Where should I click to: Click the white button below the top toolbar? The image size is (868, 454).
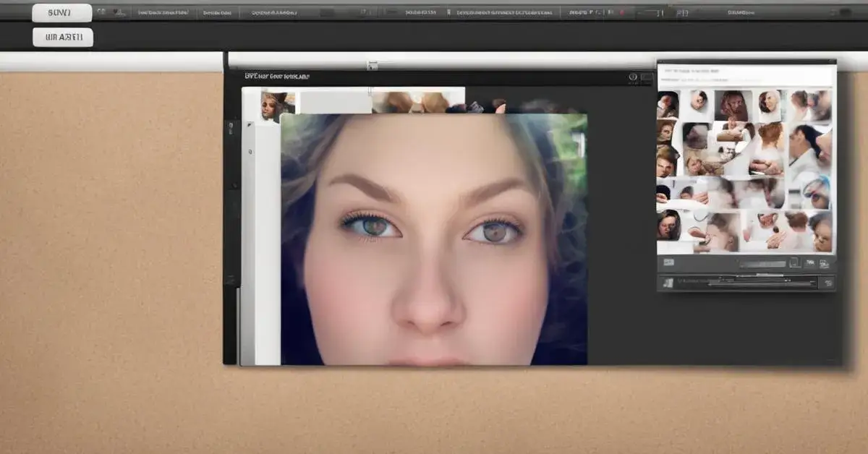pyautogui.click(x=63, y=38)
